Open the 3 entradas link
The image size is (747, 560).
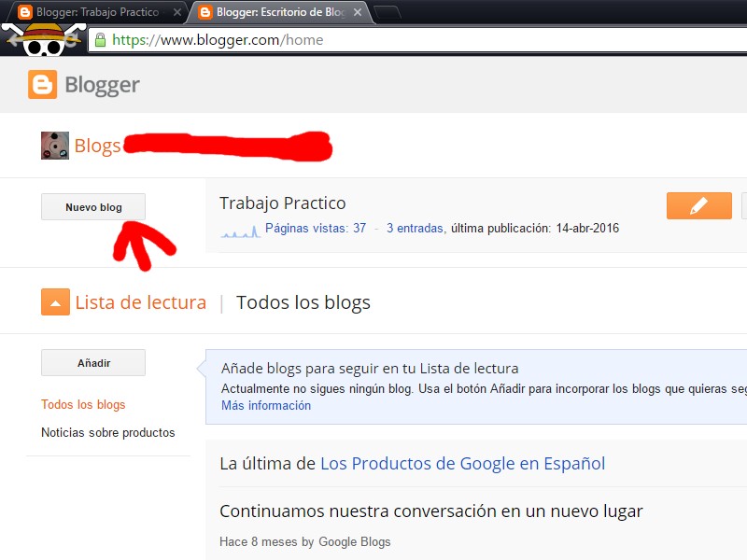pos(415,228)
